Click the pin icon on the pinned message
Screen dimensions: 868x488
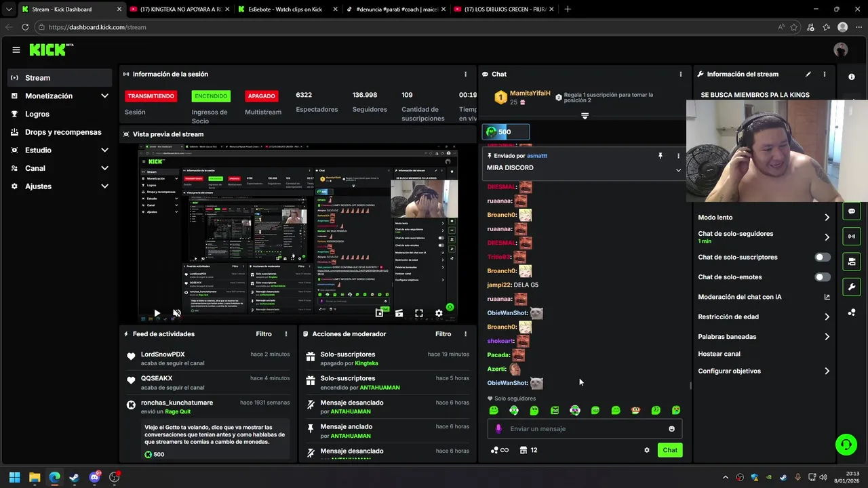click(x=660, y=156)
